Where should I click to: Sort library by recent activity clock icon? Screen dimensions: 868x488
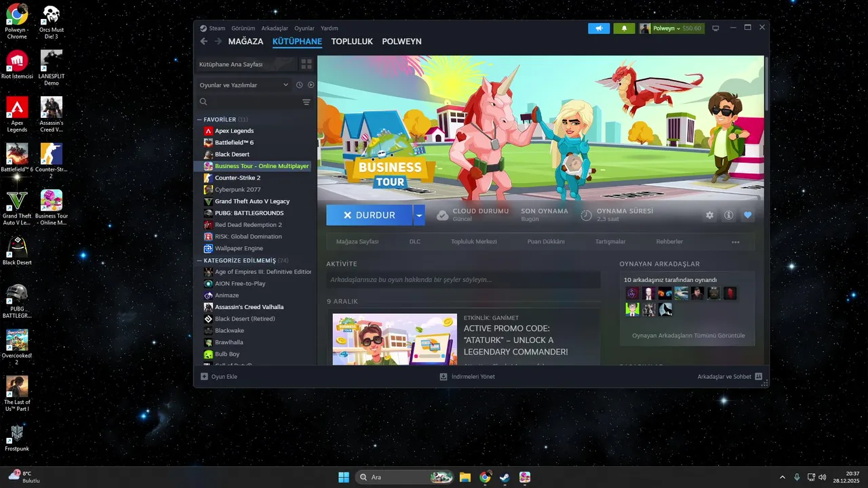[x=299, y=85]
